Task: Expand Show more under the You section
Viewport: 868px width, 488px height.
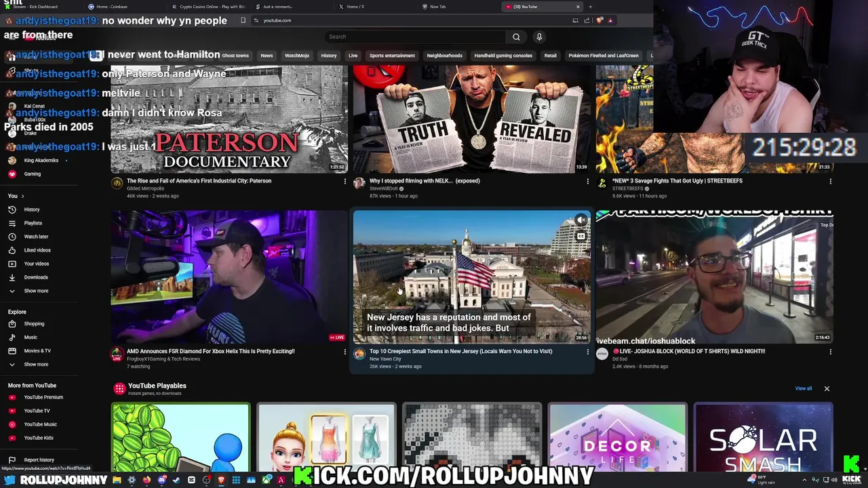Action: (36, 291)
